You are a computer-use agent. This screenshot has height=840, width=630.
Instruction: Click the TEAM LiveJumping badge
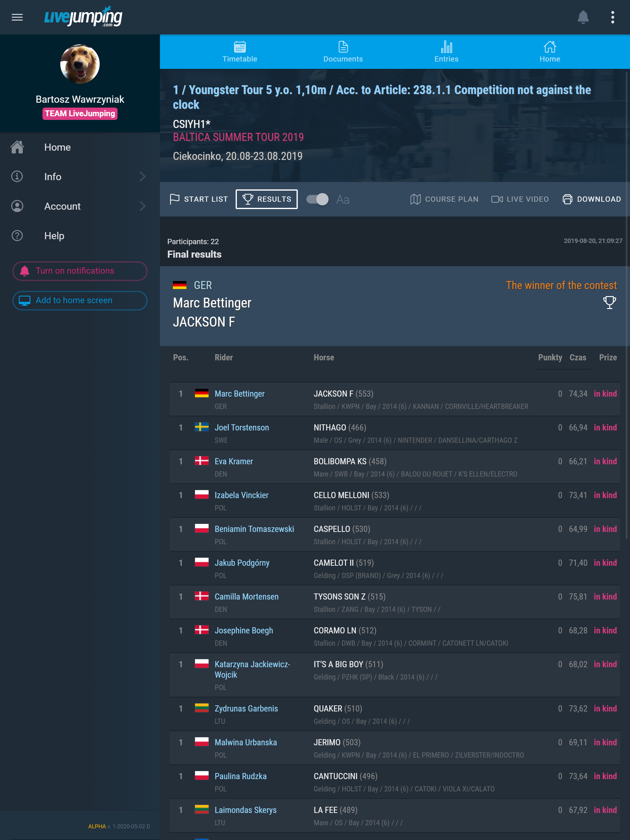pos(80,113)
